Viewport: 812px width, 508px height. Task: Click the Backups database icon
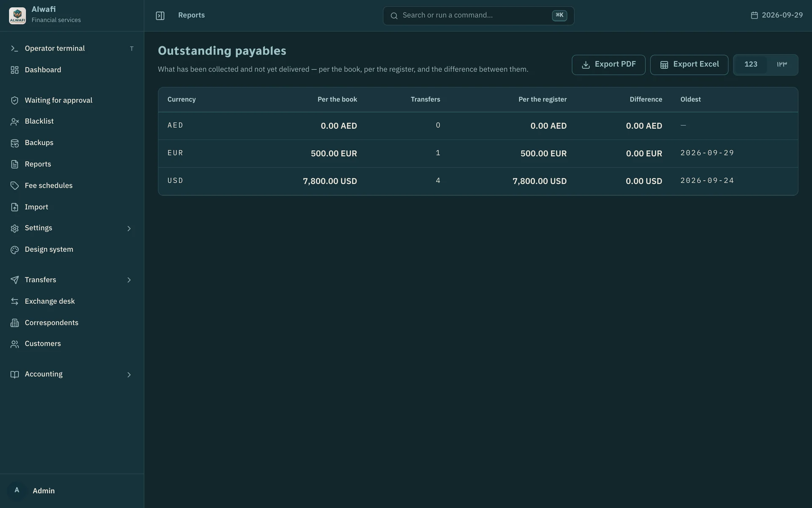click(14, 143)
